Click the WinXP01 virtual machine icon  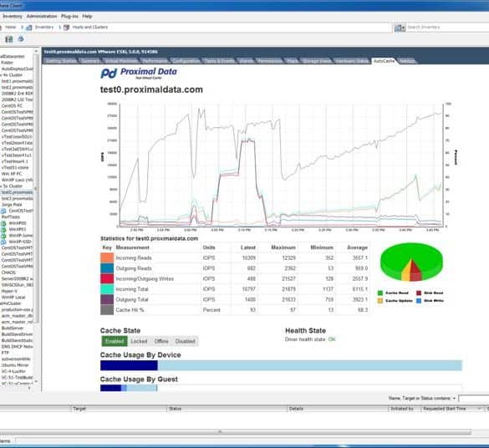tap(3, 230)
